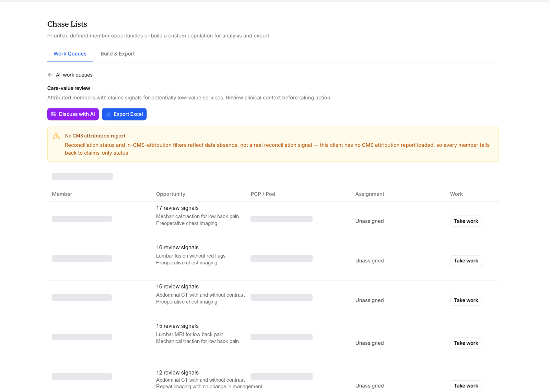Take work for the 15 review signals row
549x392 pixels.
pyautogui.click(x=466, y=343)
